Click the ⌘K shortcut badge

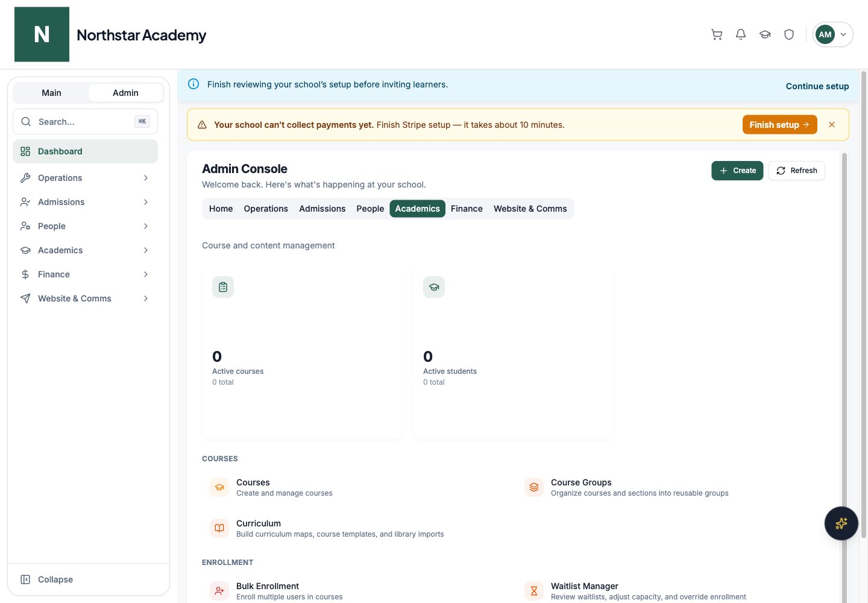[x=142, y=121]
